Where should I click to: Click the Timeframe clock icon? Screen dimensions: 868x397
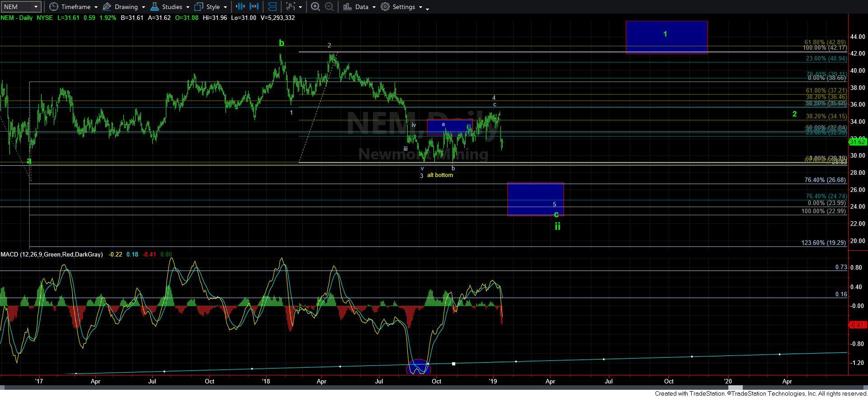pyautogui.click(x=53, y=7)
